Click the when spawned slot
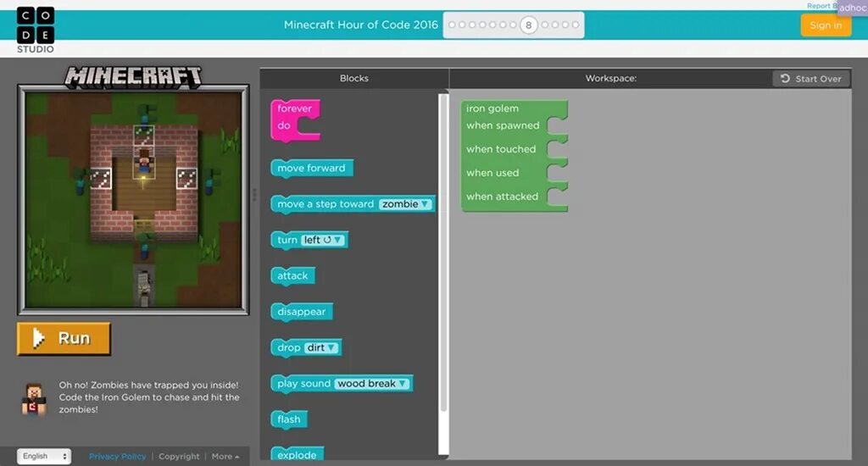 [x=558, y=125]
